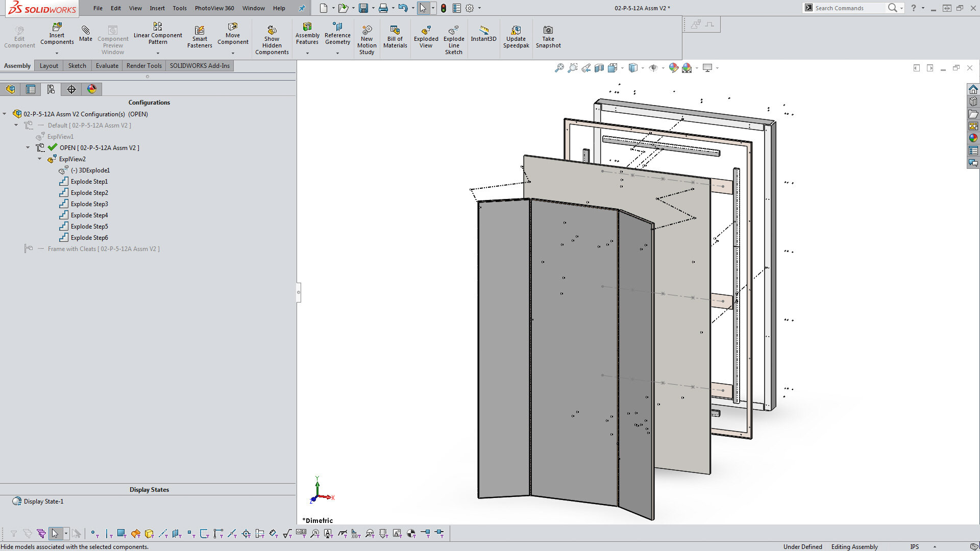Open the Apply Scene icon
The height and width of the screenshot is (551, 980).
[x=687, y=68]
